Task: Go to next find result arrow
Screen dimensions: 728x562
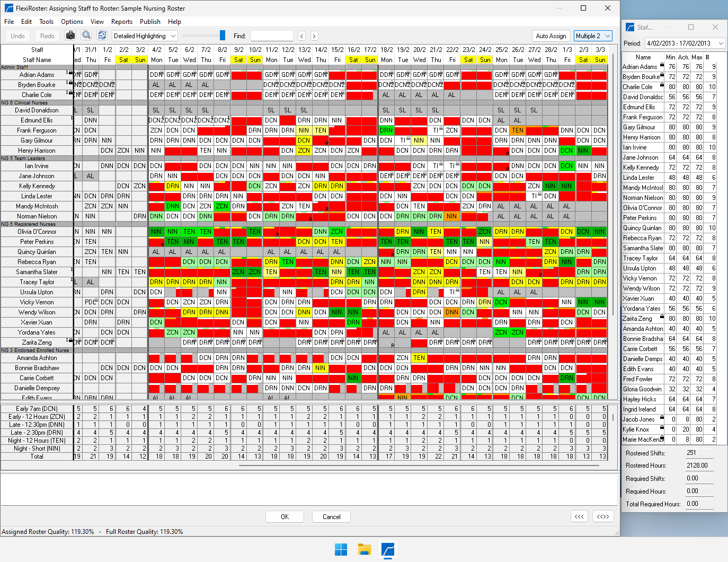Action: click(x=314, y=36)
